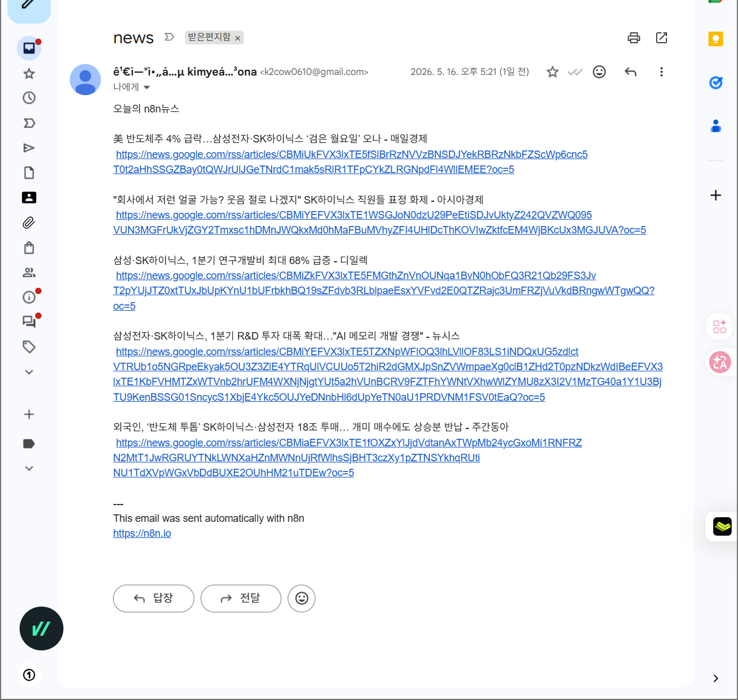Open the 주간동아 article link
This screenshot has width=738, height=700.
[x=348, y=458]
